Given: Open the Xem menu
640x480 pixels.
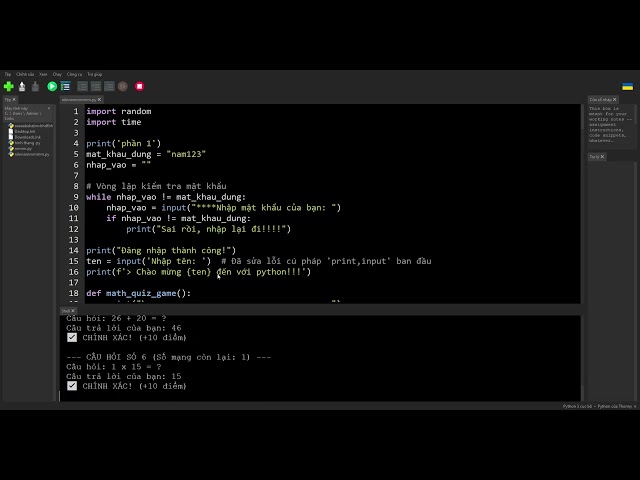Looking at the screenshot, I should [x=43, y=74].
